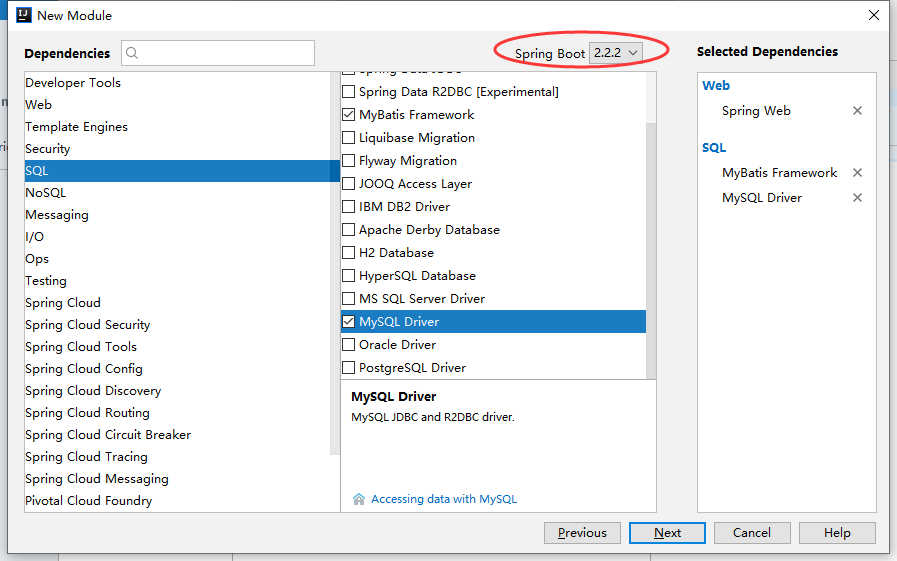
Task: Select Spring Cloud Tracing category
Action: point(177,457)
